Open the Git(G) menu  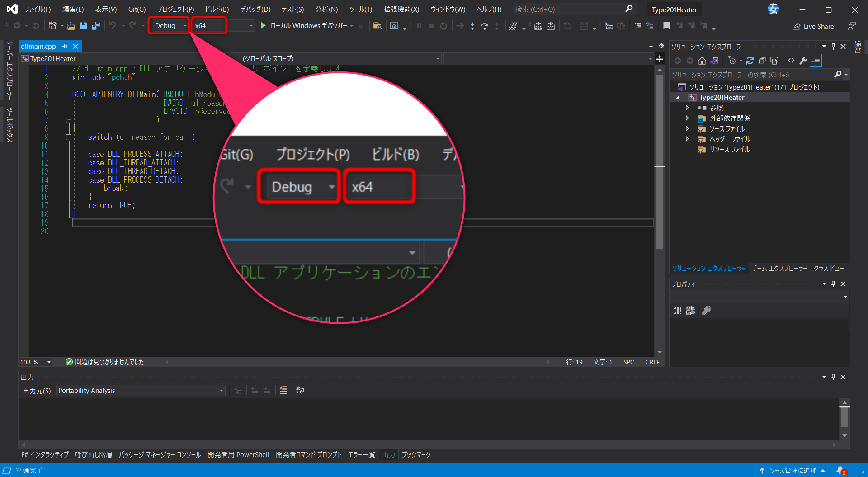pyautogui.click(x=137, y=9)
